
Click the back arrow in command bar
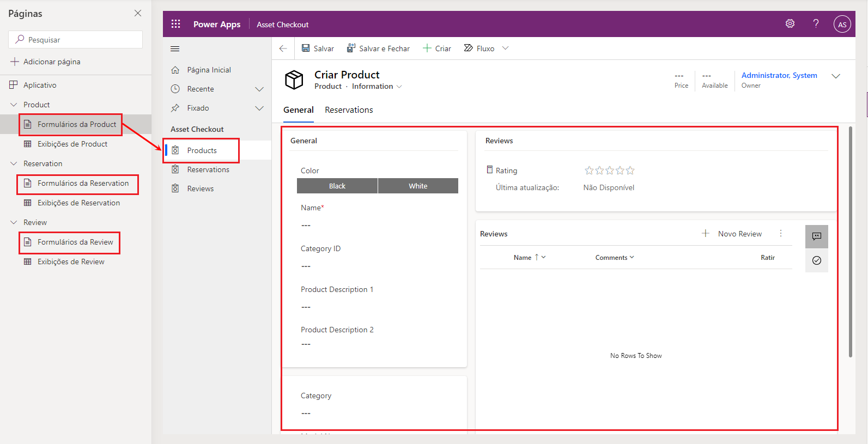[283, 48]
